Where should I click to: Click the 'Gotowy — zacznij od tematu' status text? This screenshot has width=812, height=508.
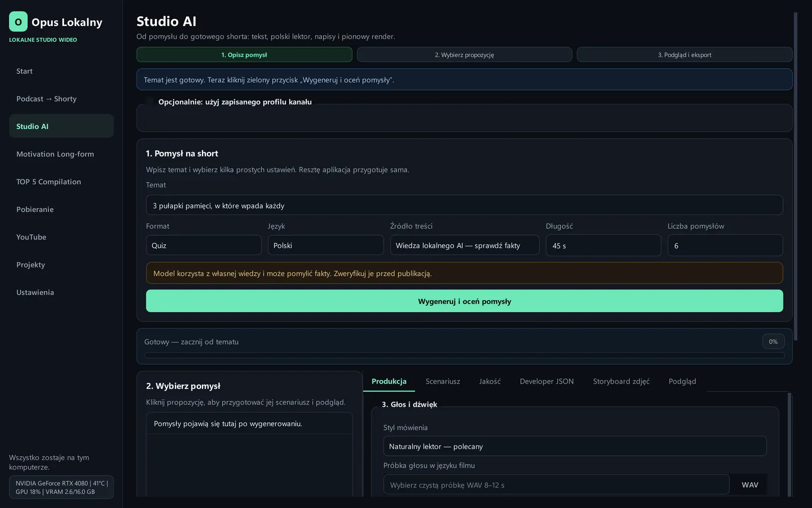191,342
